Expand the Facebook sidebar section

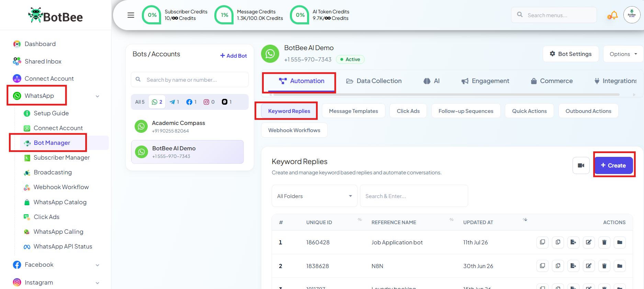[98, 265]
